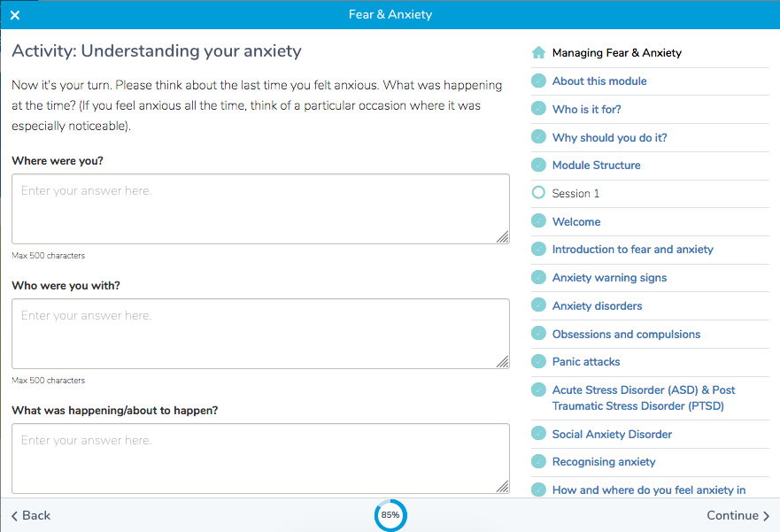Viewport: 780px width, 532px height.
Task: Click the 85% progress circle indicator
Action: tap(390, 514)
